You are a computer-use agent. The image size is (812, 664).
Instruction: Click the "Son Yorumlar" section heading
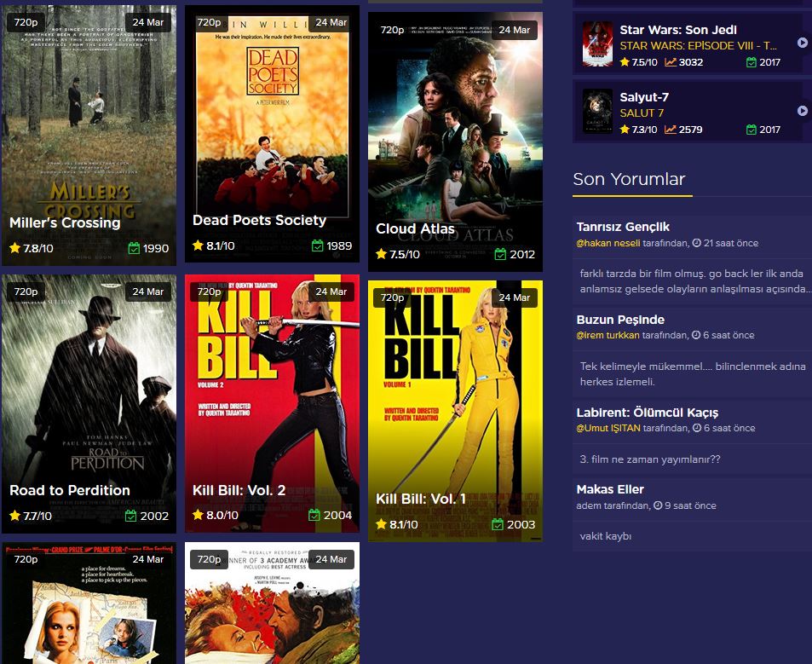pos(629,179)
